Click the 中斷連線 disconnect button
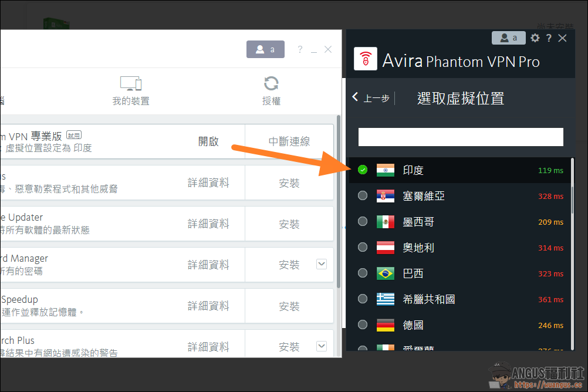Image resolution: width=588 pixels, height=392 pixels. tap(289, 141)
